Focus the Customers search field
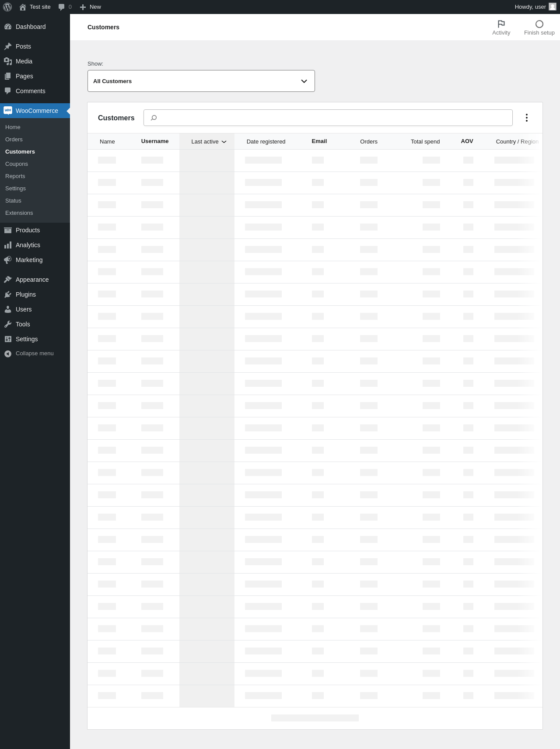 [328, 118]
